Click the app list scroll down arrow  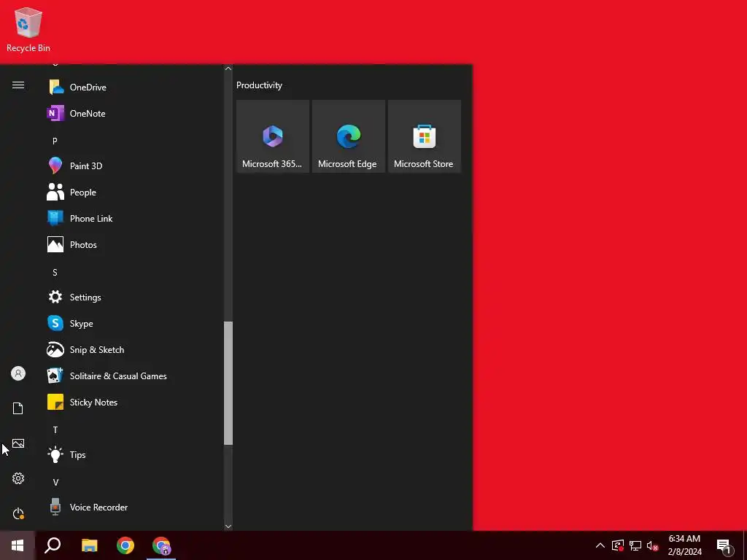tap(228, 526)
